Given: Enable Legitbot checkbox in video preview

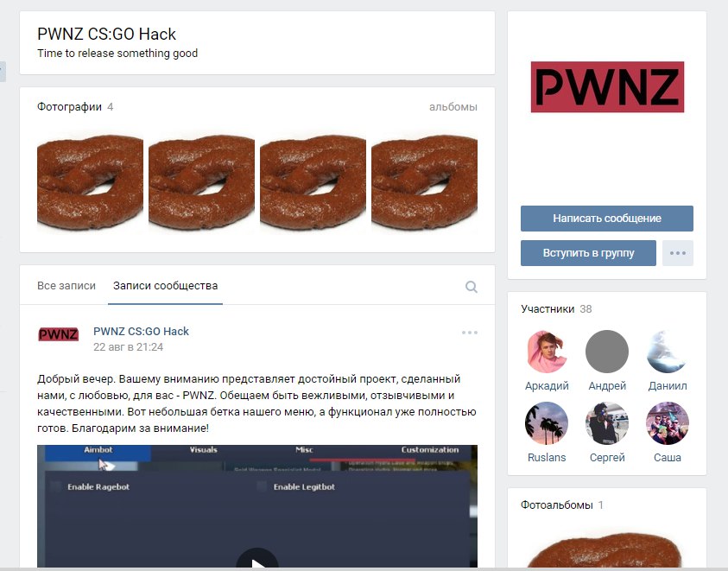Looking at the screenshot, I should [262, 486].
